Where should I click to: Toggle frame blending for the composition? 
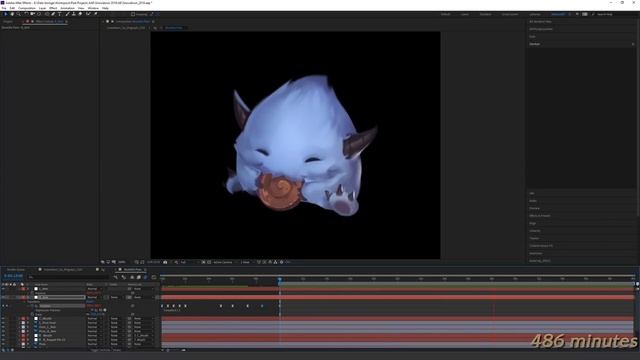[x=139, y=277]
